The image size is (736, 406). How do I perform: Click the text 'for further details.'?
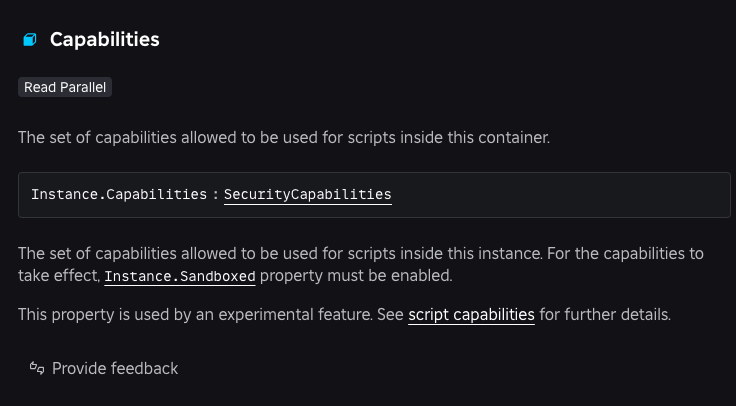pyautogui.click(x=605, y=314)
